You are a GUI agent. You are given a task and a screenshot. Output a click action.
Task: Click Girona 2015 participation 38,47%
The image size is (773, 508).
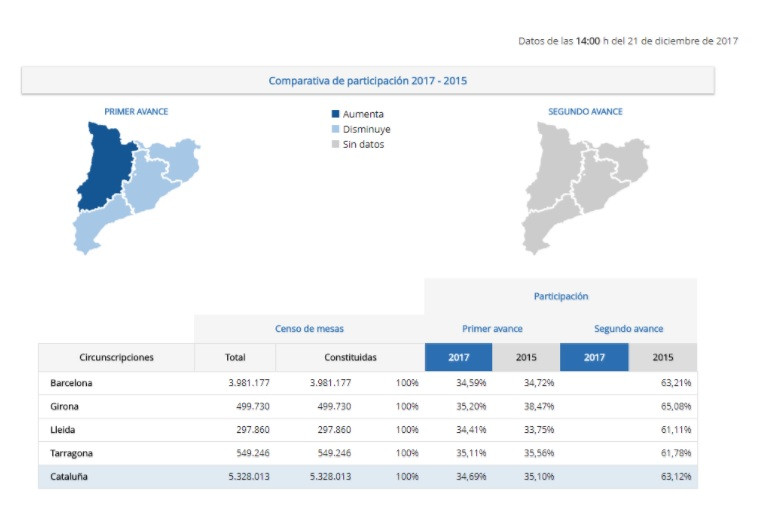[539, 406]
